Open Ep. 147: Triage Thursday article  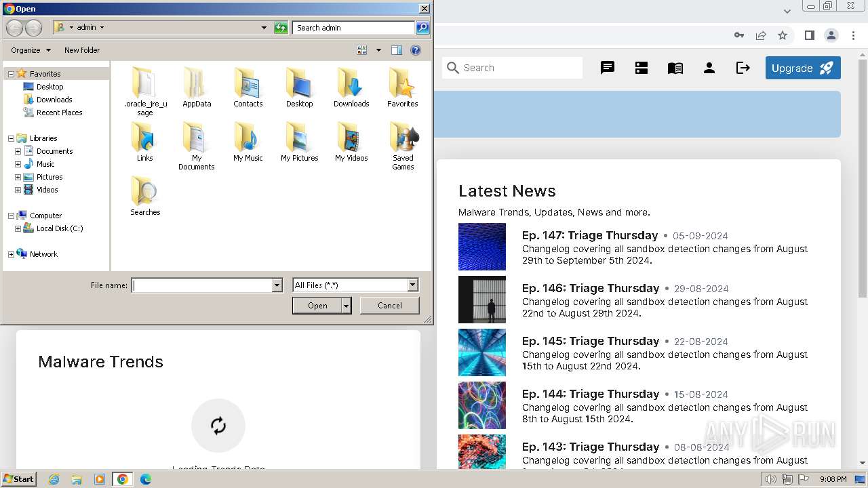click(590, 235)
